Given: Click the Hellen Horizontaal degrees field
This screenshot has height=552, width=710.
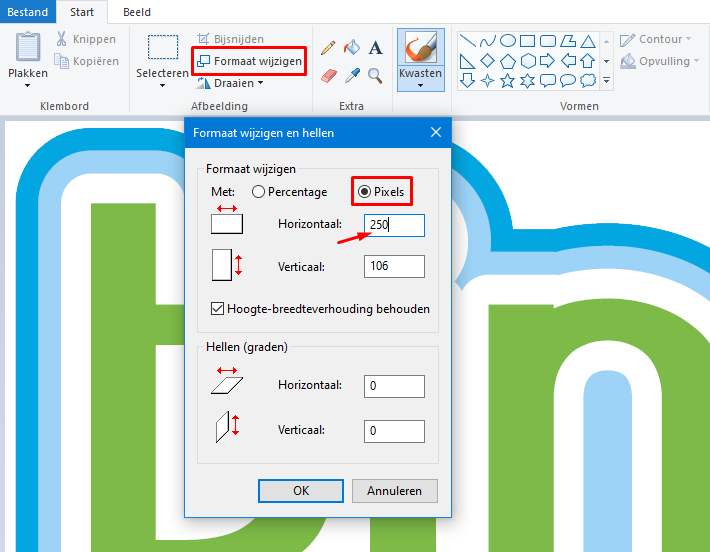Looking at the screenshot, I should 394,386.
